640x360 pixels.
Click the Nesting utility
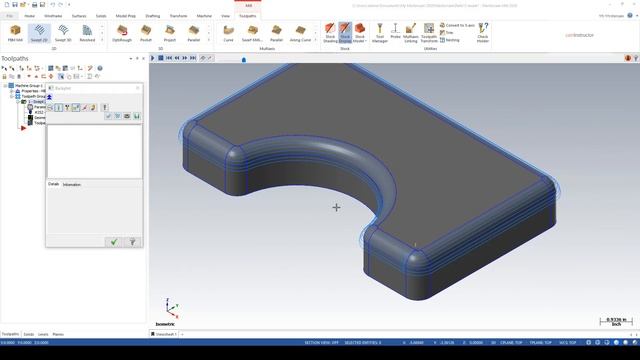pyautogui.click(x=449, y=40)
